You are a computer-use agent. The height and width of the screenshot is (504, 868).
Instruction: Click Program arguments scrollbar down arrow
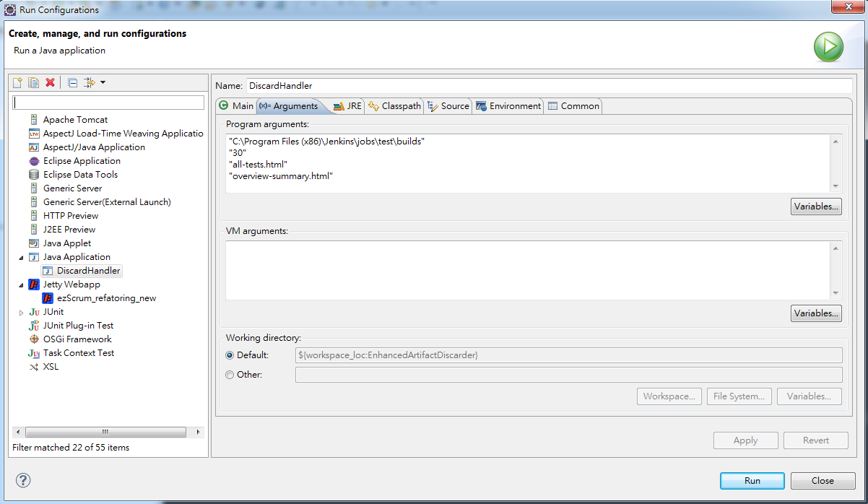tap(836, 186)
